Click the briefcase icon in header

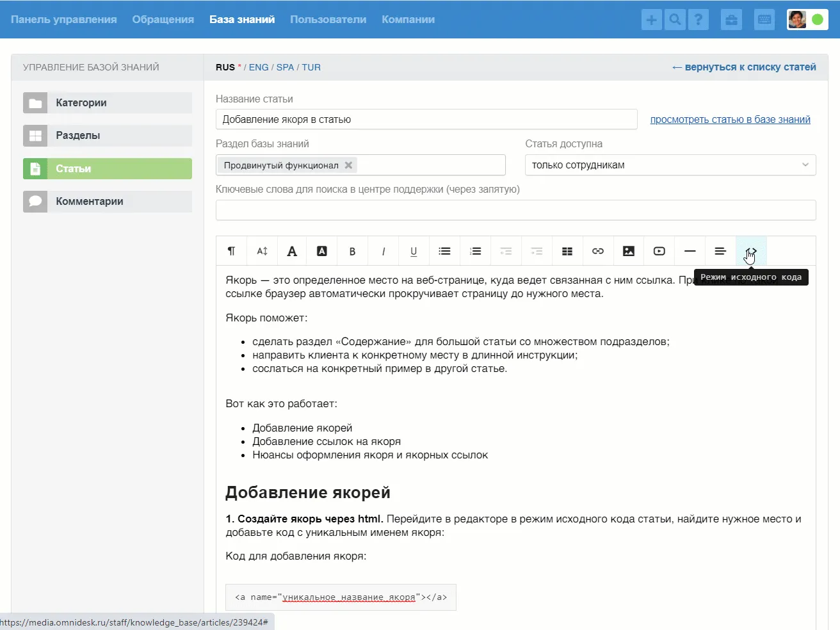coord(731,20)
